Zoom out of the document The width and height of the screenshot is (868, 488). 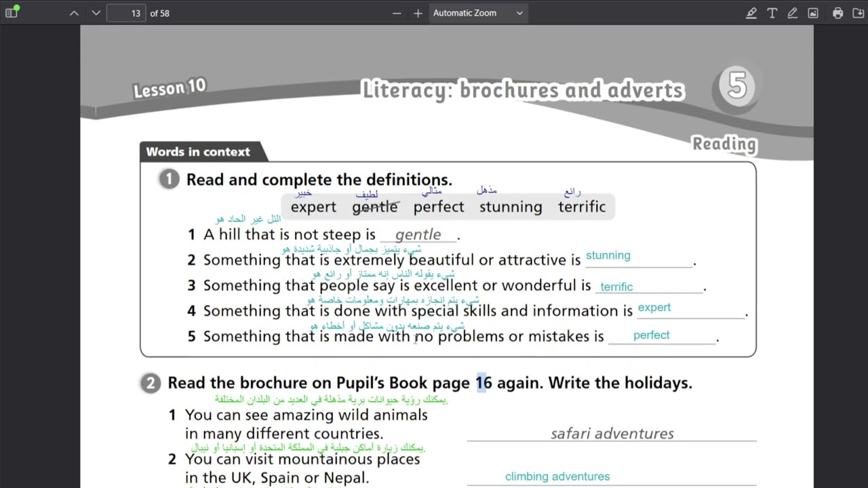pyautogui.click(x=397, y=13)
